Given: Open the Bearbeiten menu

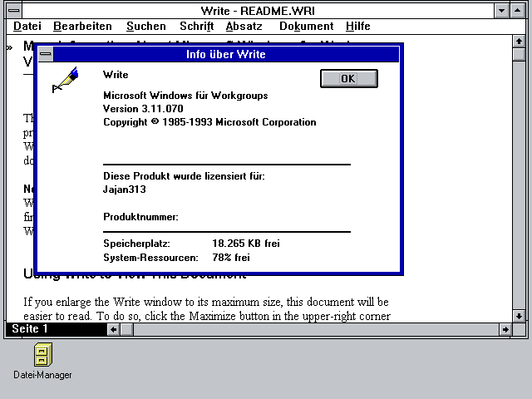Looking at the screenshot, I should coord(82,26).
